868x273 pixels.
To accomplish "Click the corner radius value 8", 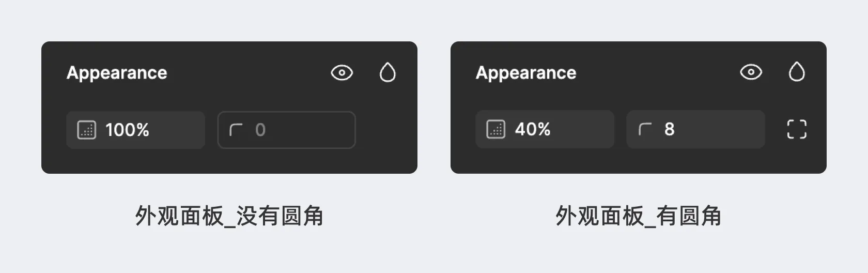I will click(670, 129).
